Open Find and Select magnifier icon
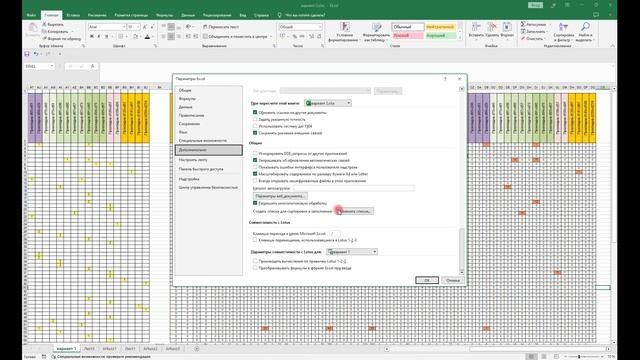The height and width of the screenshot is (360, 640). pyautogui.click(x=585, y=27)
